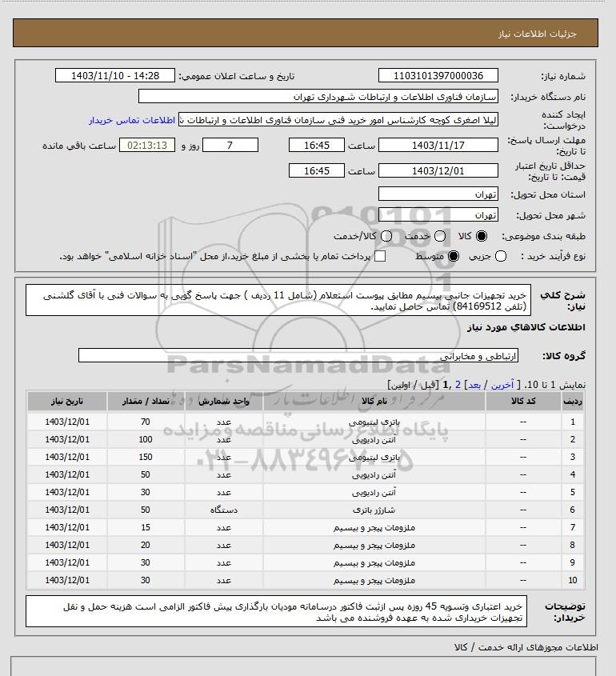This screenshot has width=616, height=676.
Task: Select the کالا/خدمت radio button
Action: tap(386, 236)
